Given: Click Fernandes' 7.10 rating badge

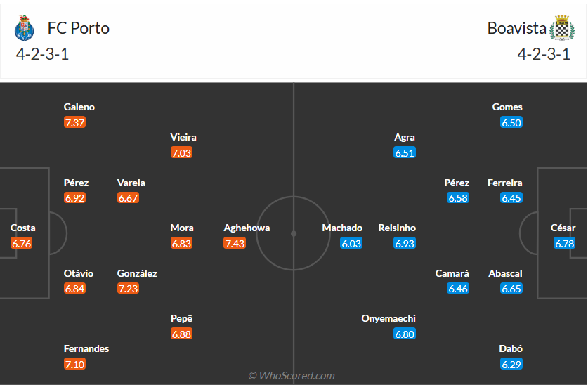Looking at the screenshot, I should click(x=74, y=364).
